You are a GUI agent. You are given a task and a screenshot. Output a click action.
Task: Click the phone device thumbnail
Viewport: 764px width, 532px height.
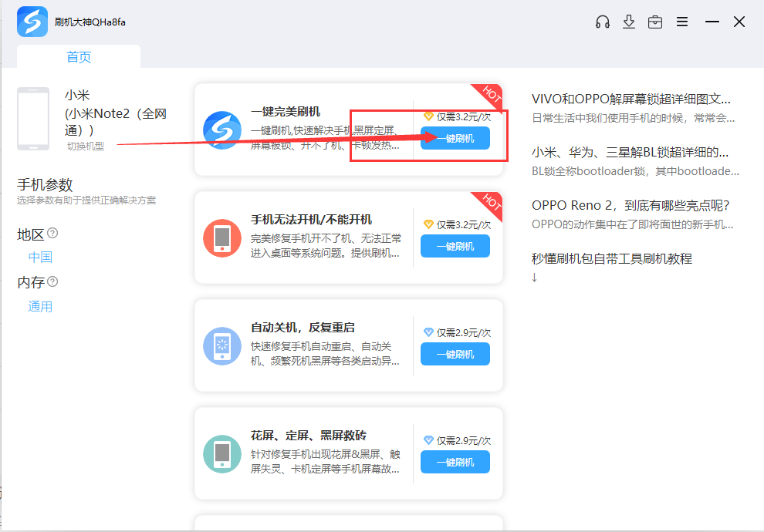click(33, 119)
